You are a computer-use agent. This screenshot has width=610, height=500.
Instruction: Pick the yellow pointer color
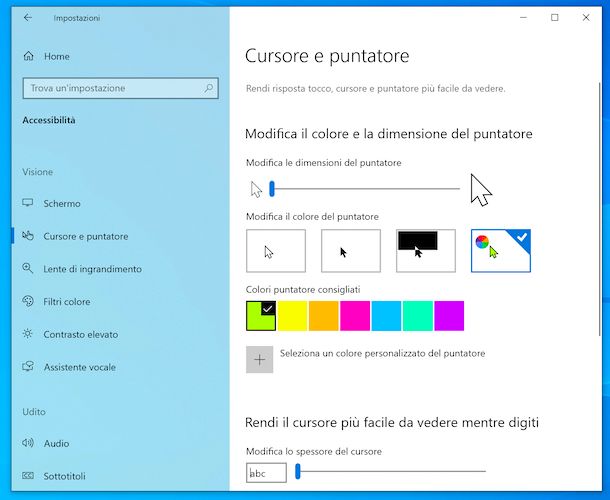point(293,316)
